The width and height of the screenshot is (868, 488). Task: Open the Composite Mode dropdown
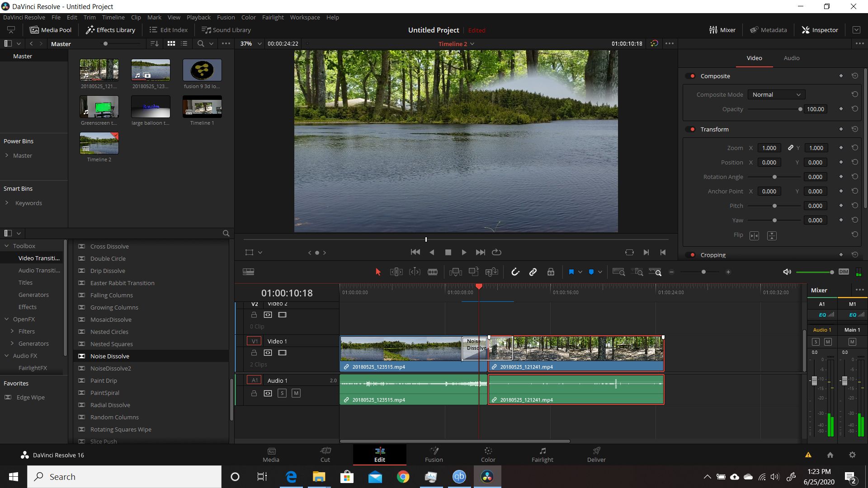(x=776, y=94)
